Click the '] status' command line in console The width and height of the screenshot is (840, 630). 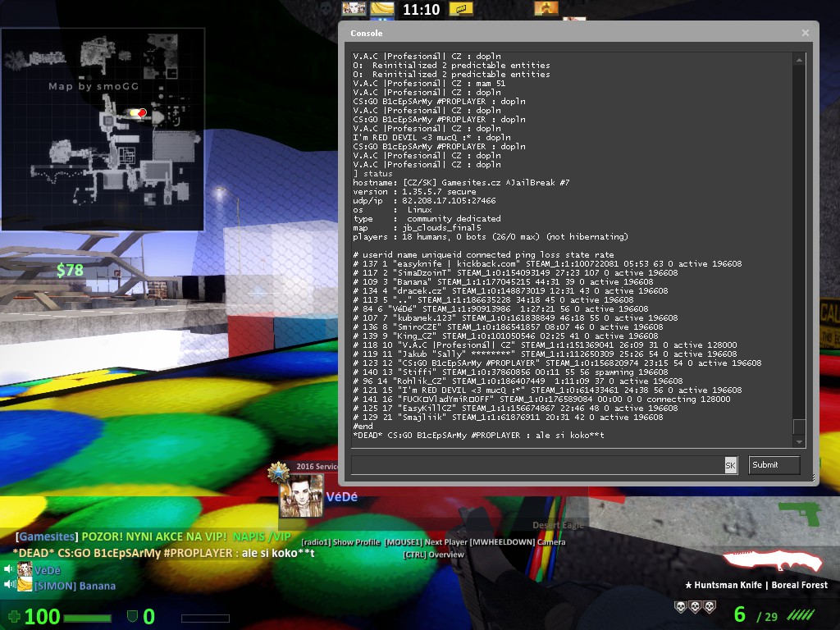(x=373, y=174)
